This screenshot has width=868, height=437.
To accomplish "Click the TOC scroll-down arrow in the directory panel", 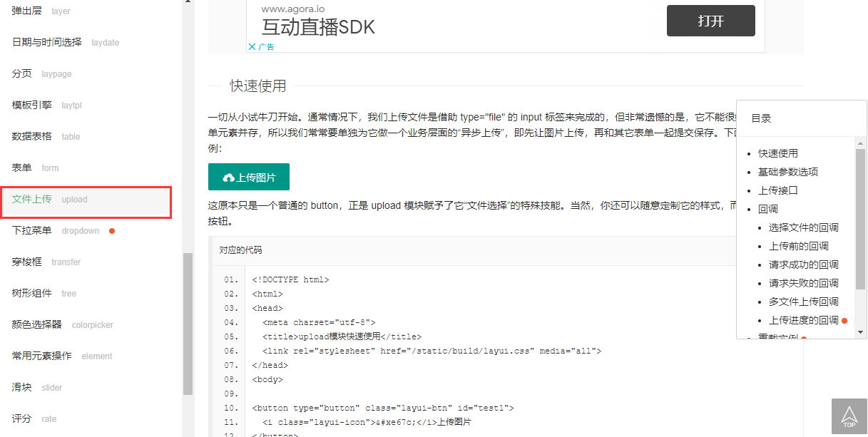I will click(x=859, y=331).
